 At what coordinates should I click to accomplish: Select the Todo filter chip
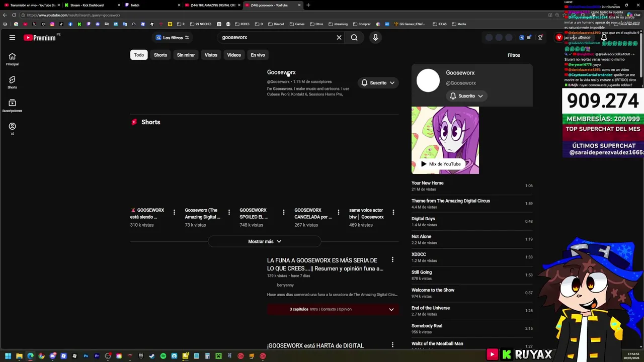[x=139, y=55]
